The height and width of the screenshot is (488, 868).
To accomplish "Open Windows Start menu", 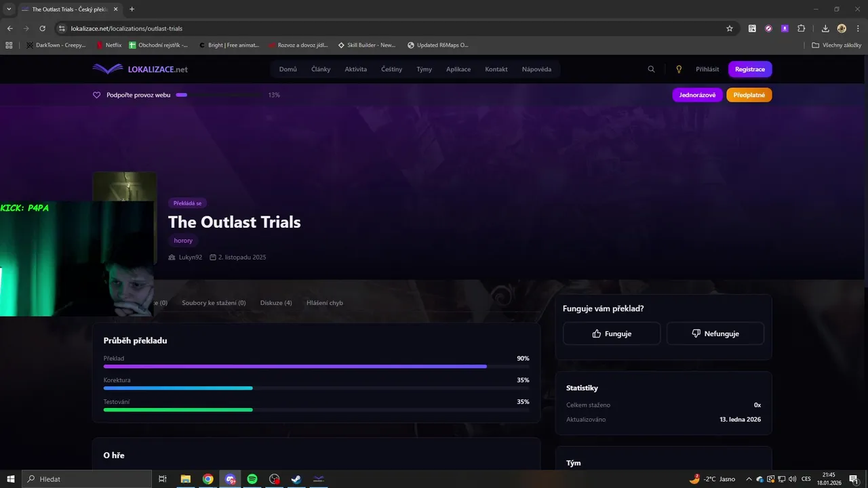I will point(11,479).
